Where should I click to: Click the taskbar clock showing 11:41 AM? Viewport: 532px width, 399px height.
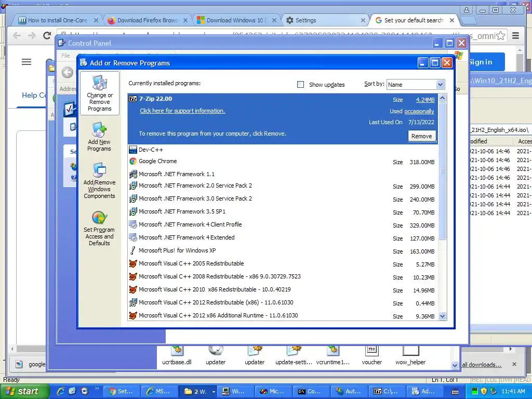tap(513, 391)
